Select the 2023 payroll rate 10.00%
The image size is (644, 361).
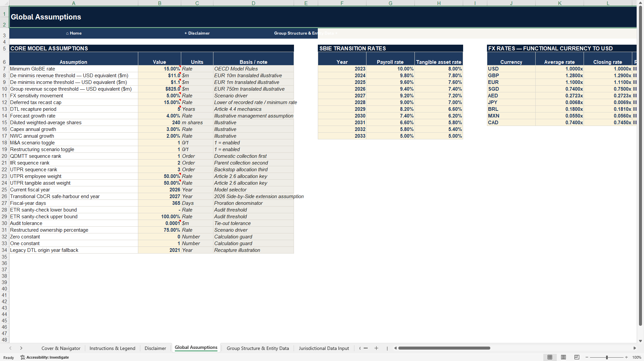pos(390,69)
